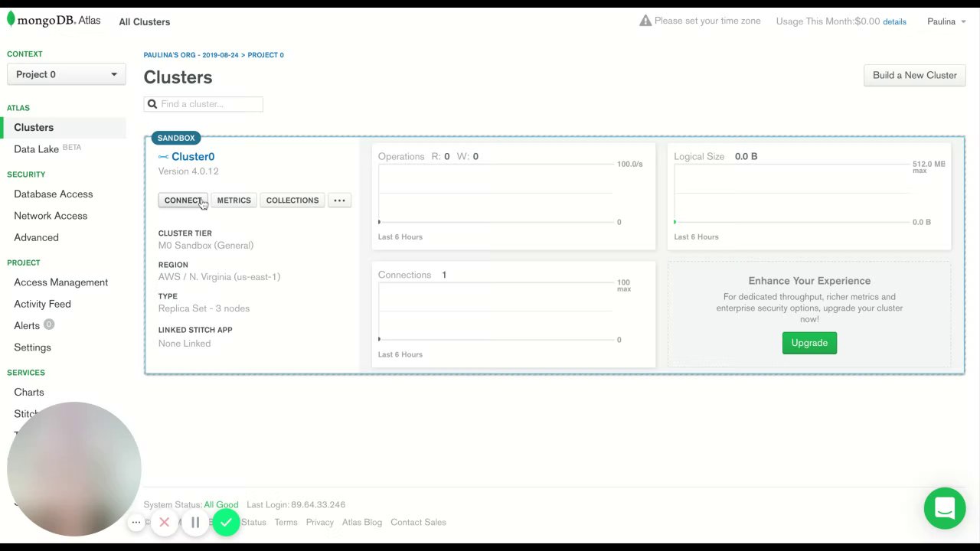Open project Alerts

point(27,325)
